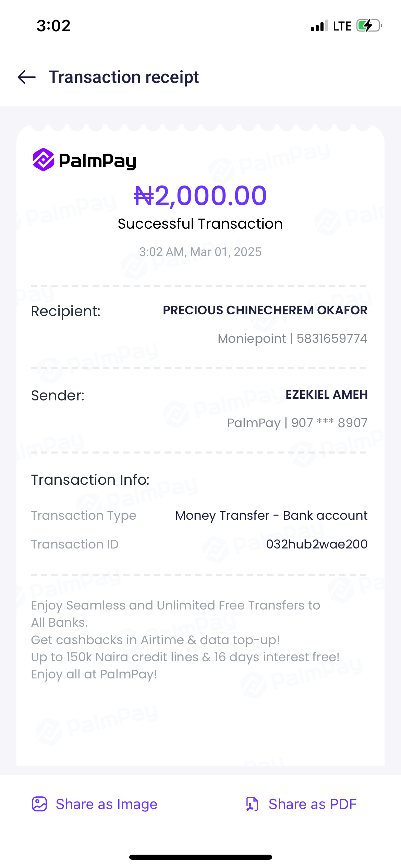This screenshot has height=868, width=401.
Task: Tap the Moniepoint account number 5831659774
Action: pos(332,339)
